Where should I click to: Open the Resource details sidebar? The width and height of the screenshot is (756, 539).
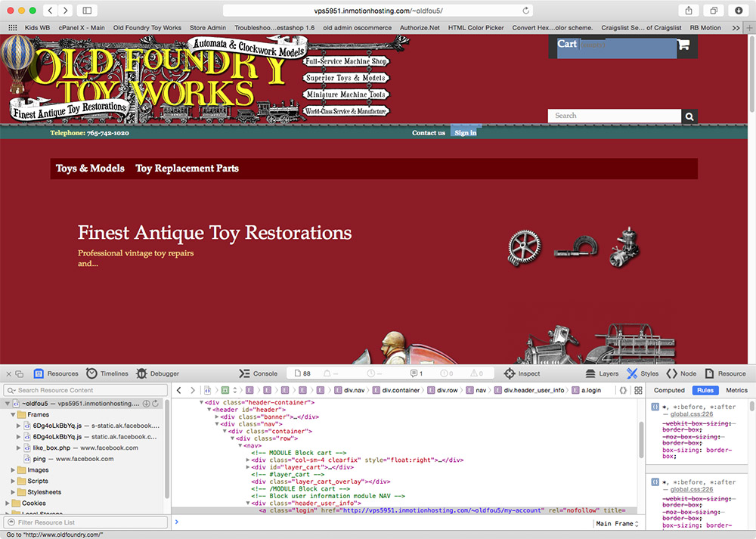(725, 373)
